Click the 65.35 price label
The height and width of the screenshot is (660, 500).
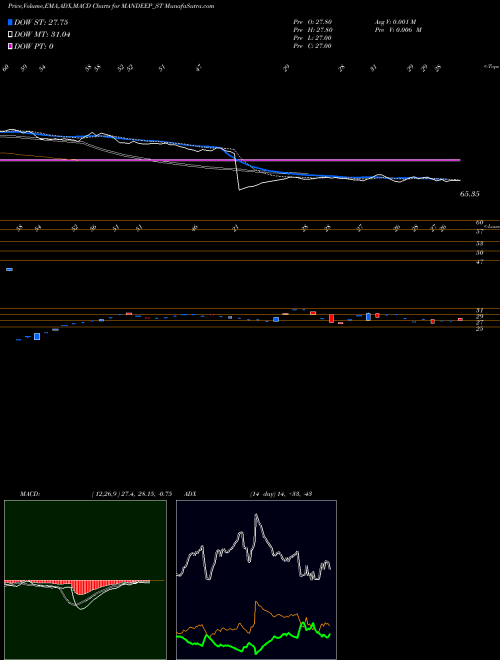(x=470, y=194)
